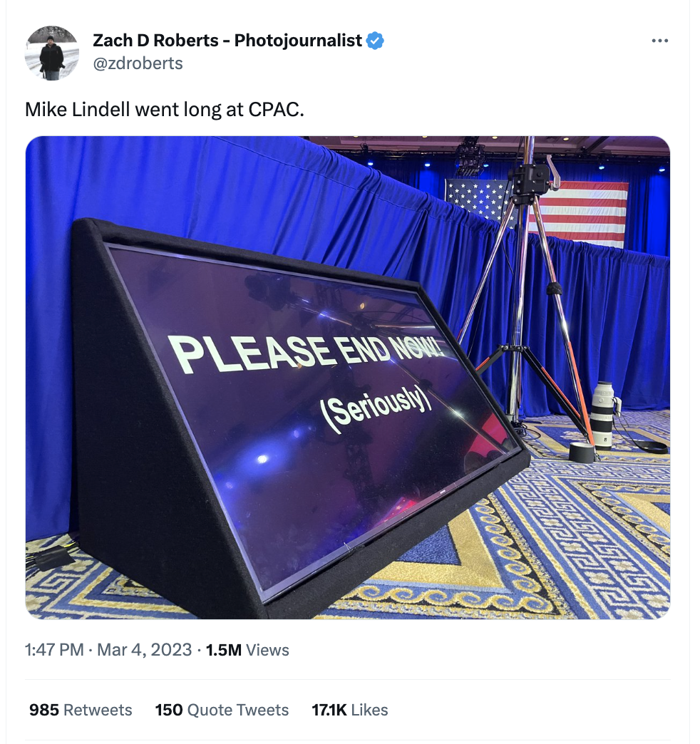The image size is (700, 744).
Task: Click the Zach D Roberts display name
Action: coord(227,41)
